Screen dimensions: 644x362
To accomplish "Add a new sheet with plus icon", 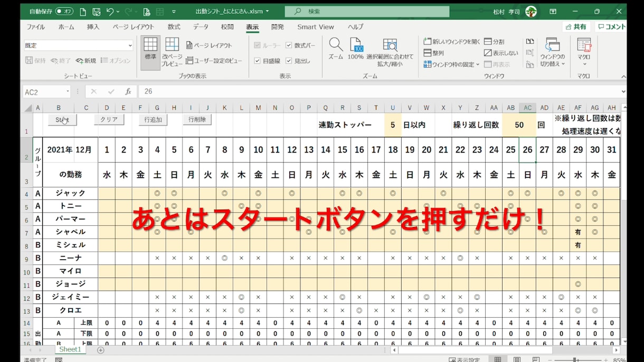I will click(x=100, y=350).
